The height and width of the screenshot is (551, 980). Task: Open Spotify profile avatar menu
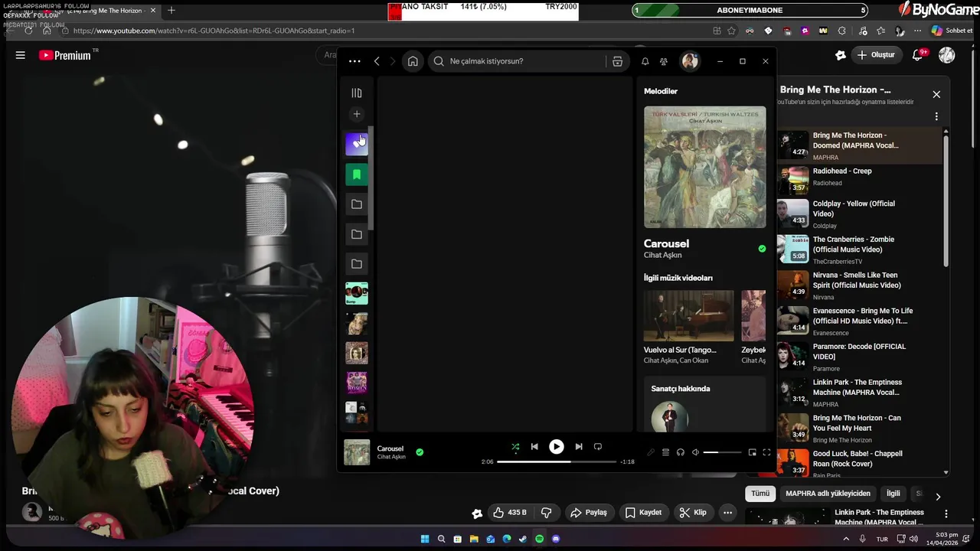(x=690, y=61)
